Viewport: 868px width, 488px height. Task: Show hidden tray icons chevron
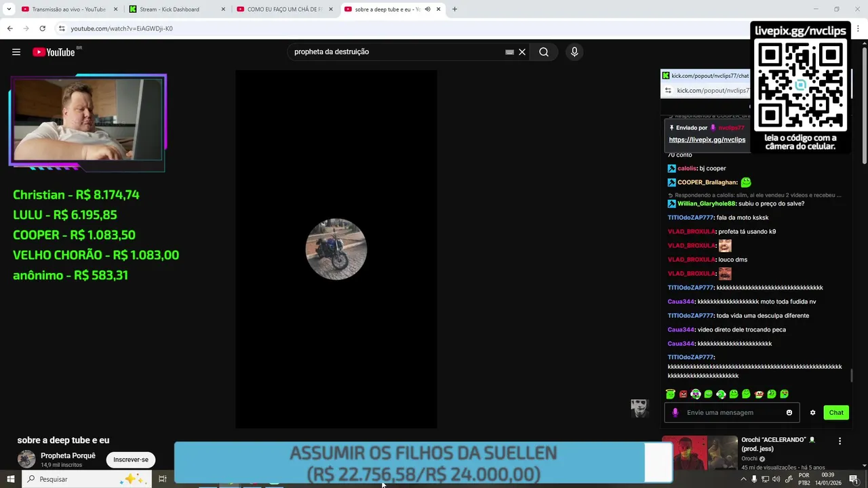pyautogui.click(x=743, y=479)
